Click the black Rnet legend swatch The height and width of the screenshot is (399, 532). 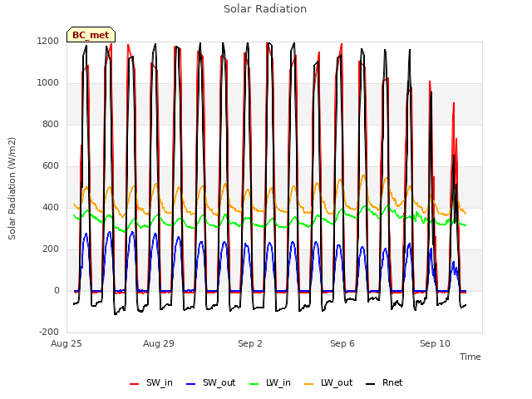click(x=371, y=384)
